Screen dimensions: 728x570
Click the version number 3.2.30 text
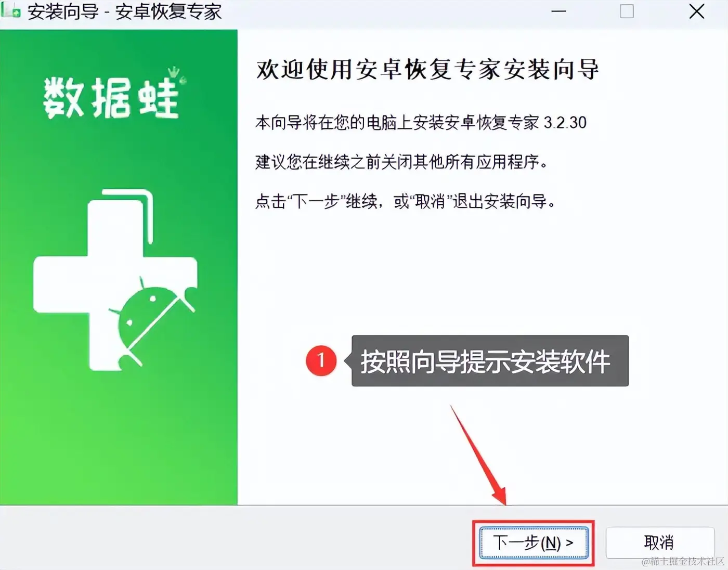point(565,123)
